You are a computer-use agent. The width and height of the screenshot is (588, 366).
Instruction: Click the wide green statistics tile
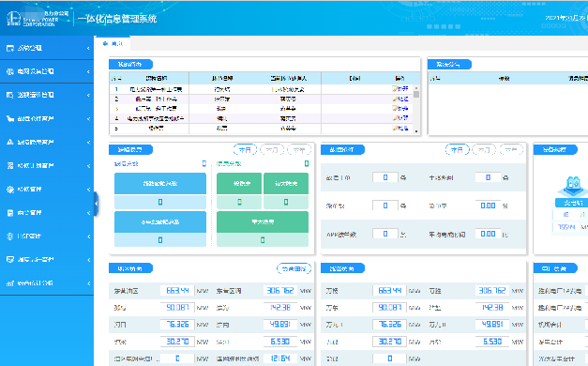[x=263, y=221]
